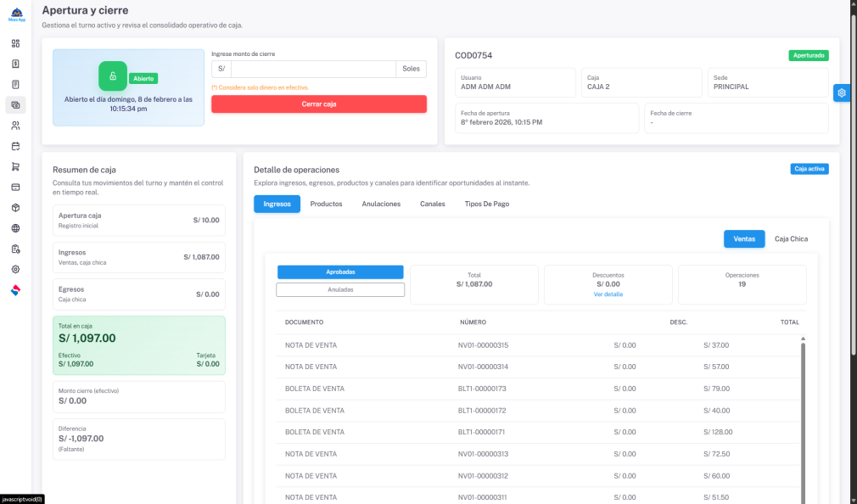Click the users icon in sidebar
Screen dimensions: 857x504
point(15,126)
